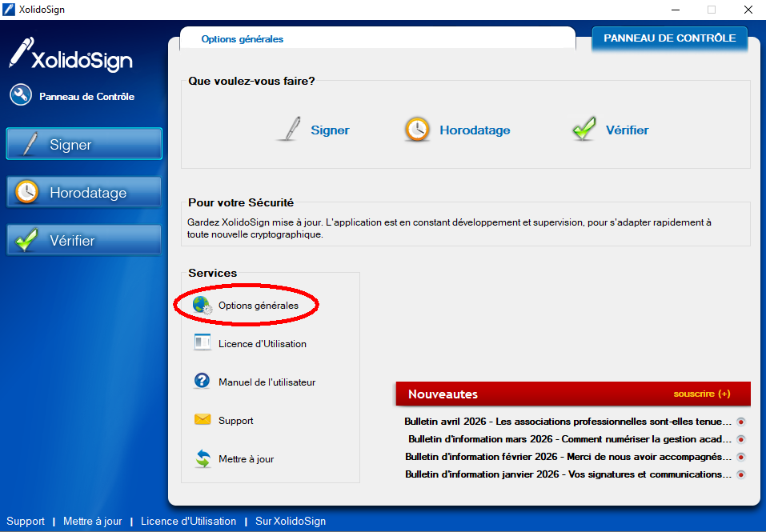
Task: Click the Panneau de Contrôle wrench icon
Action: pos(21,94)
